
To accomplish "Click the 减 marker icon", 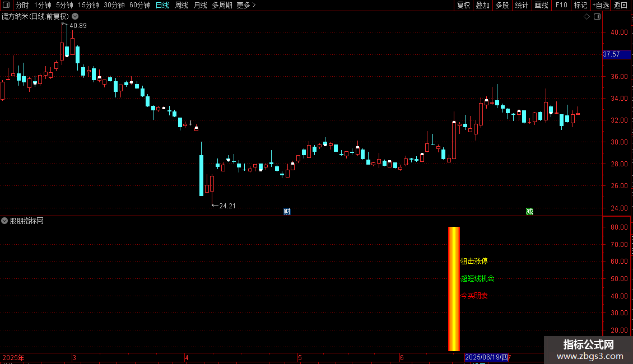I will 530,212.
